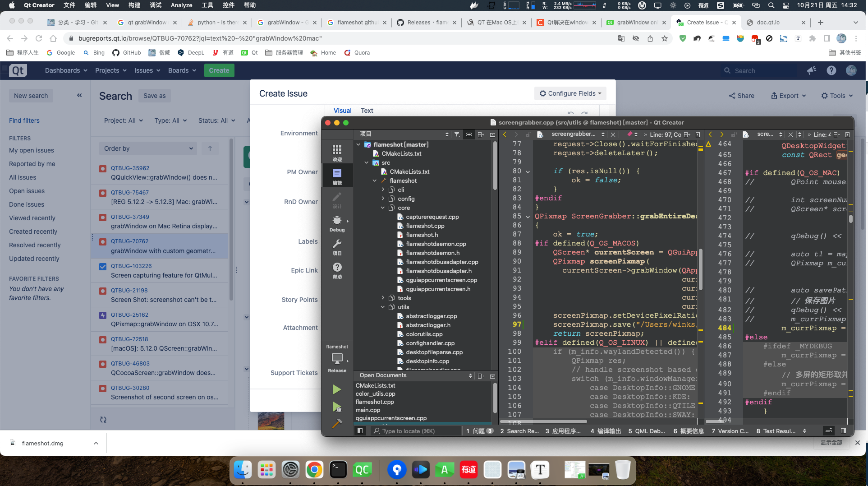The image size is (868, 486).
Task: Open Dashboards menu in Jira
Action: (66, 70)
